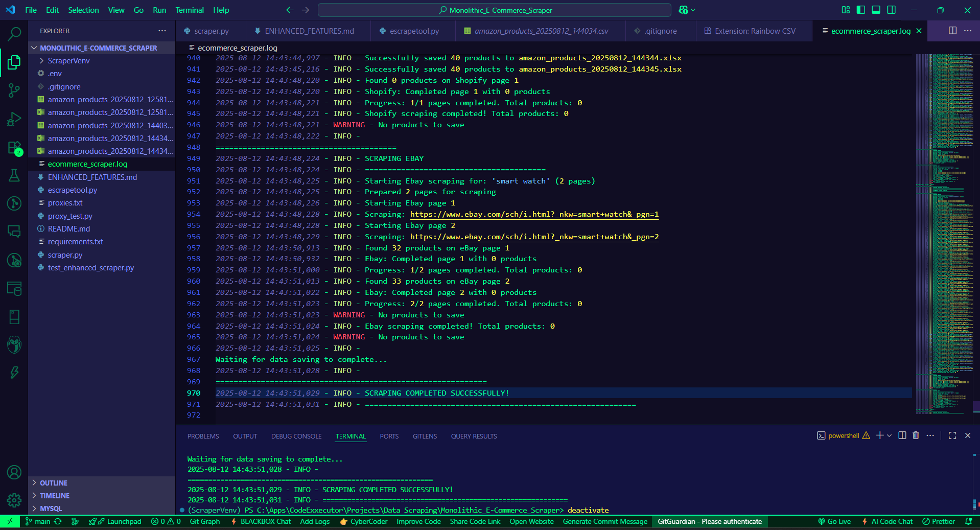Screen dimensions: 980x530
Task: Toggle Secondary Side Bar visibility
Action: (892, 10)
